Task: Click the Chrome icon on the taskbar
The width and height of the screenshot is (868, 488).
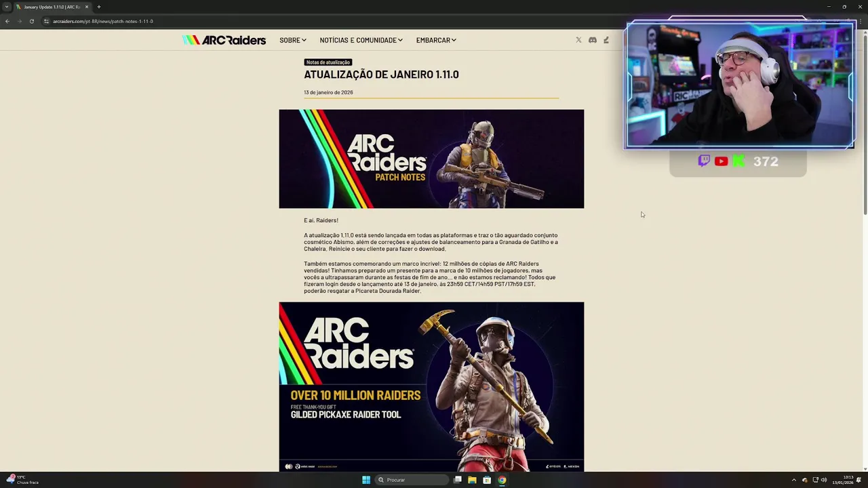Action: (502, 480)
